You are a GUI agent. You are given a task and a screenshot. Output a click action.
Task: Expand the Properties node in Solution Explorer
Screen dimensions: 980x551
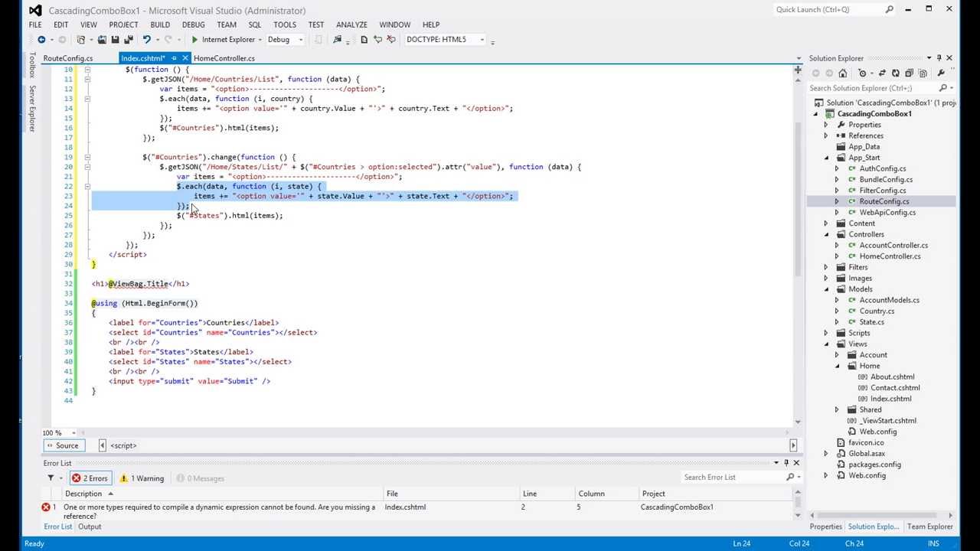(826, 125)
